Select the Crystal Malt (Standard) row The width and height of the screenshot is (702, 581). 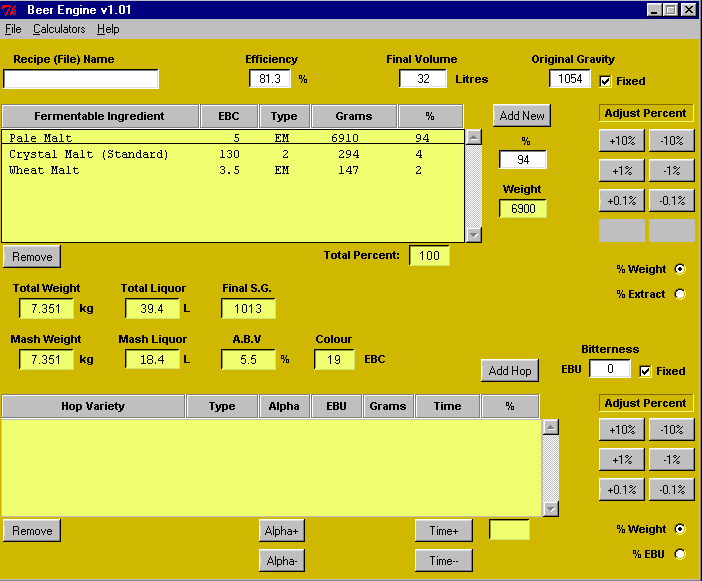tap(233, 154)
